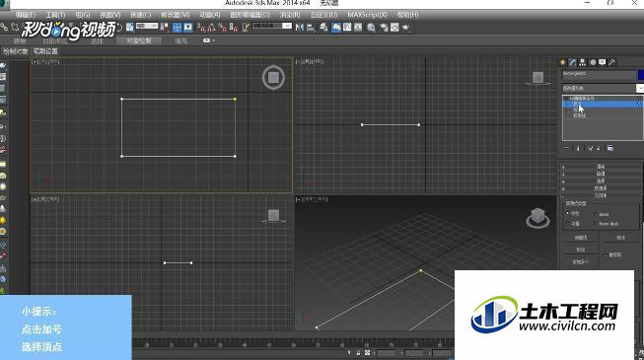
Task: Open the Render Setup icon
Action: (384, 28)
